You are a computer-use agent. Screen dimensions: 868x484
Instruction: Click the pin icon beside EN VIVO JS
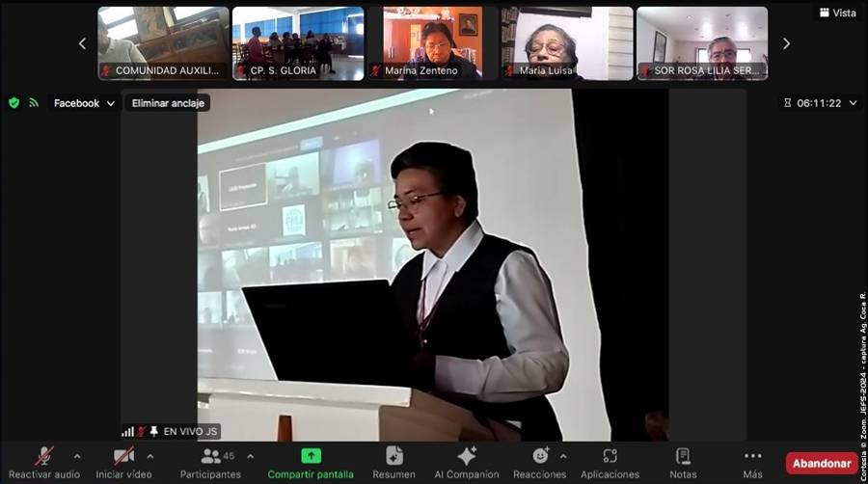pos(154,431)
